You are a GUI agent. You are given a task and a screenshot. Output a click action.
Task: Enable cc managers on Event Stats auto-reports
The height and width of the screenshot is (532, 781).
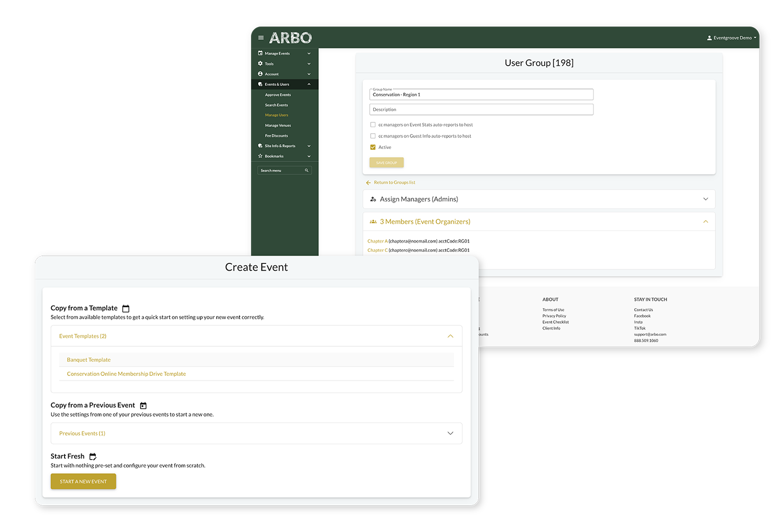373,125
